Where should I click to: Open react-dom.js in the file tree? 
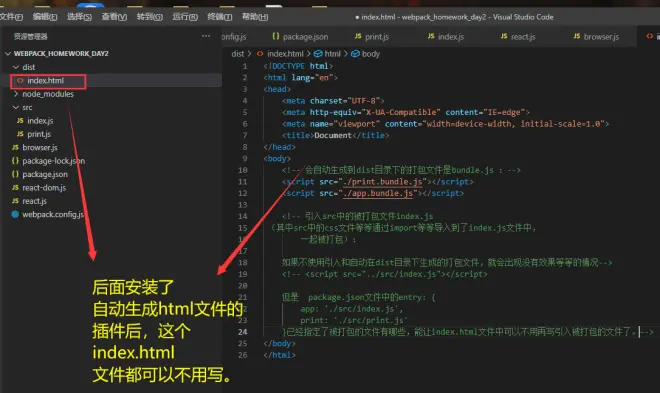coord(44,188)
